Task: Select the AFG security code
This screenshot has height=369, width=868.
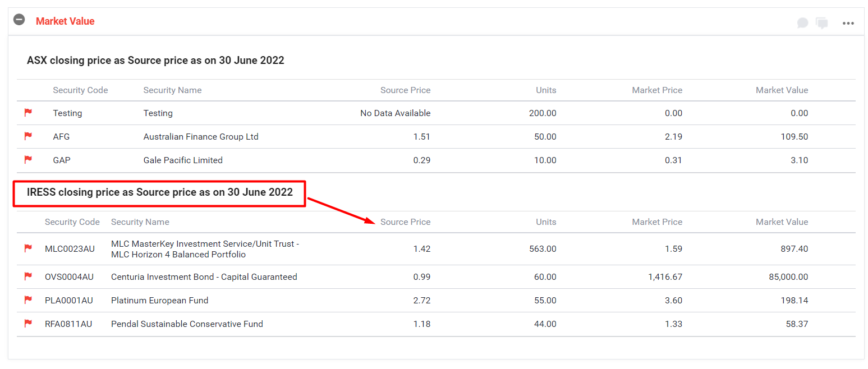Action: 61,137
